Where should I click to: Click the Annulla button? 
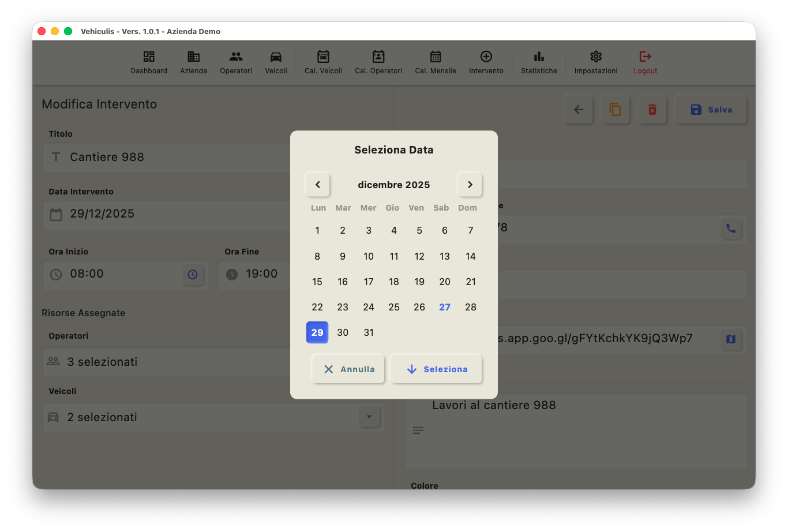[x=348, y=369]
